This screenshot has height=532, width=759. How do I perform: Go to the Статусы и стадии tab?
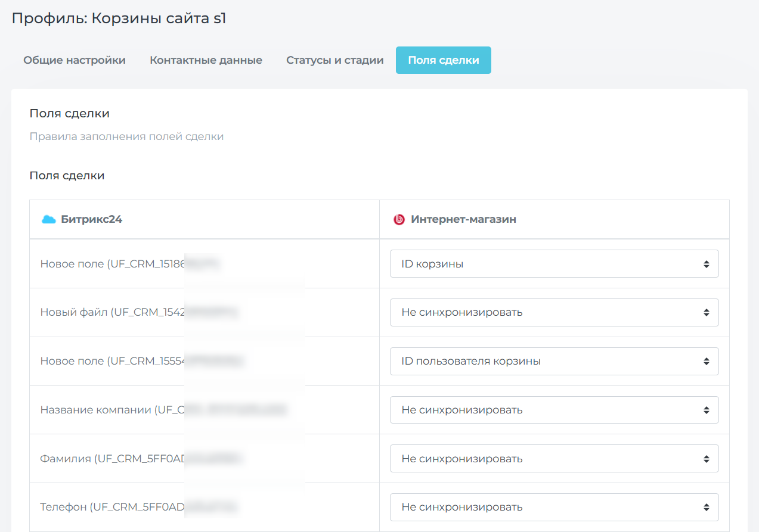(334, 60)
